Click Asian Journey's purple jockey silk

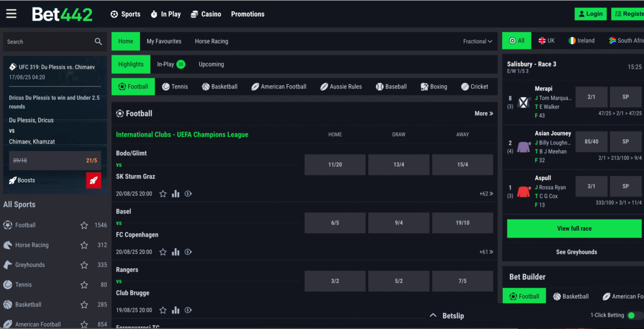[x=524, y=147]
